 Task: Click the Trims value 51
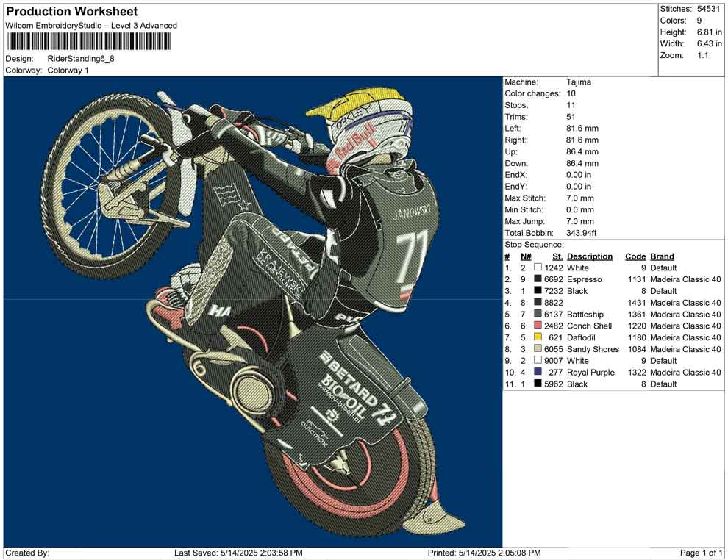(x=571, y=117)
